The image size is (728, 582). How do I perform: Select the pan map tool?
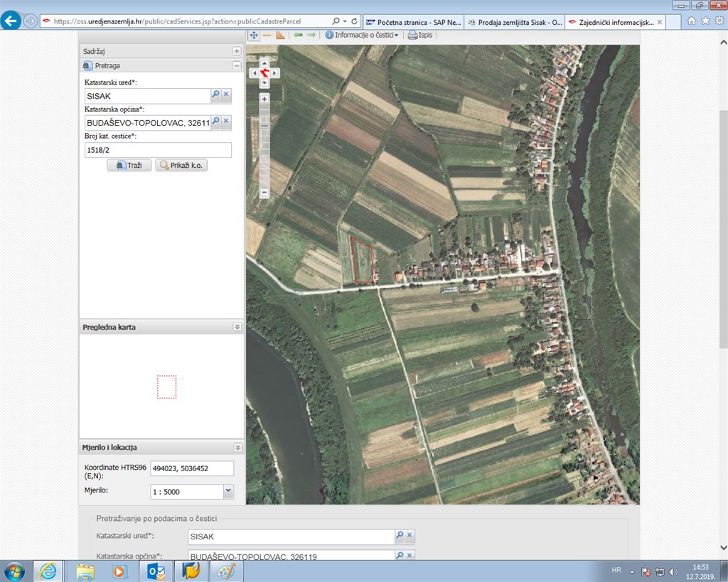[x=253, y=35]
